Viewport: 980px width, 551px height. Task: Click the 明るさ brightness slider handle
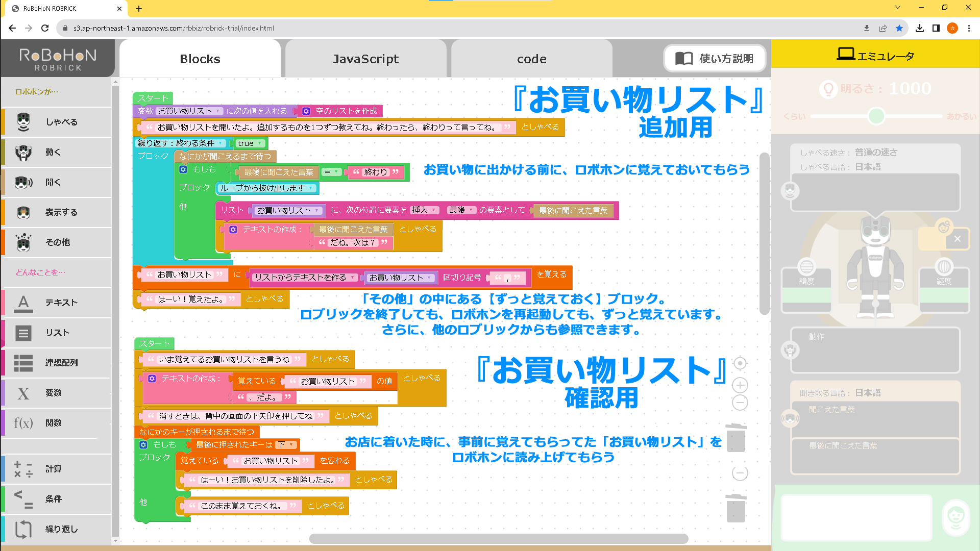pyautogui.click(x=876, y=116)
